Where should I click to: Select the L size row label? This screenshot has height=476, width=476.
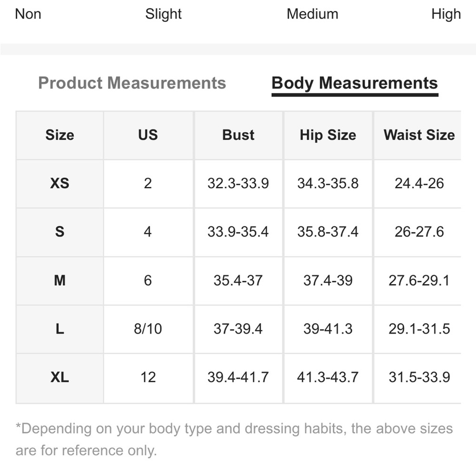[x=60, y=329]
